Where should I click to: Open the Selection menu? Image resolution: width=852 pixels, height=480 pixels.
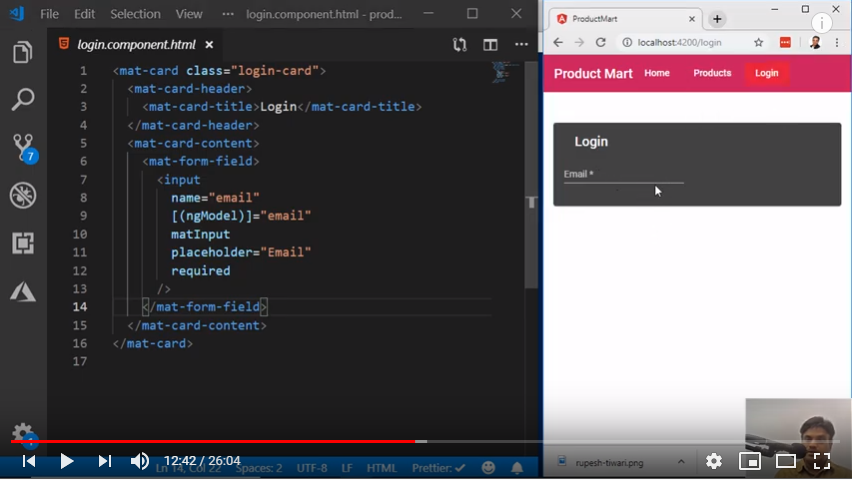(x=135, y=14)
